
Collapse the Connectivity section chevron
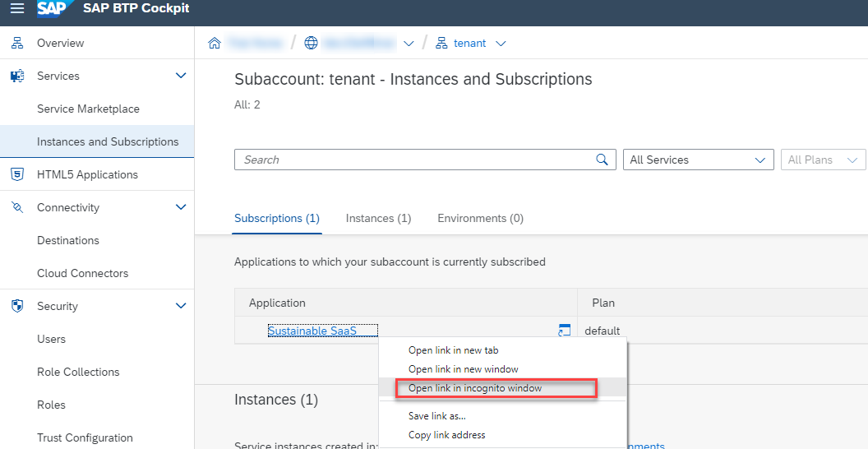pyautogui.click(x=181, y=207)
